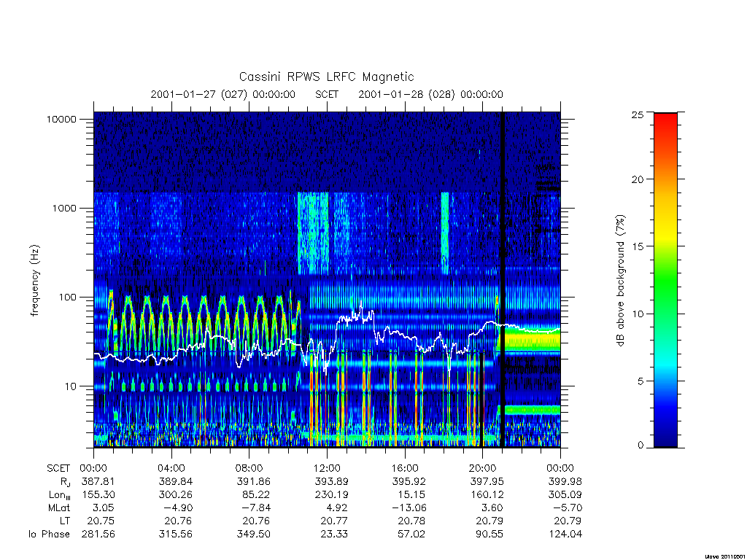Click the 10000 frequency tick label
Screen dimensions: 747x560
click(x=61, y=119)
